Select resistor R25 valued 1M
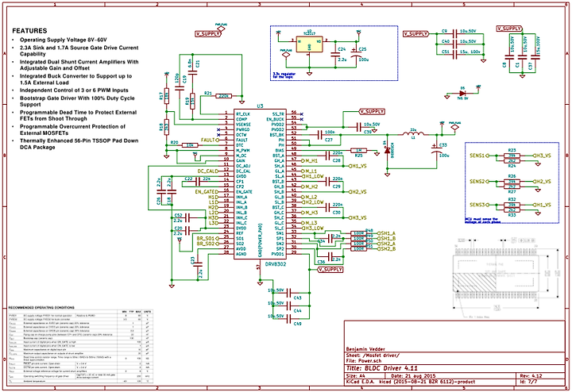This screenshot has width=572, height=392. click(x=358, y=151)
